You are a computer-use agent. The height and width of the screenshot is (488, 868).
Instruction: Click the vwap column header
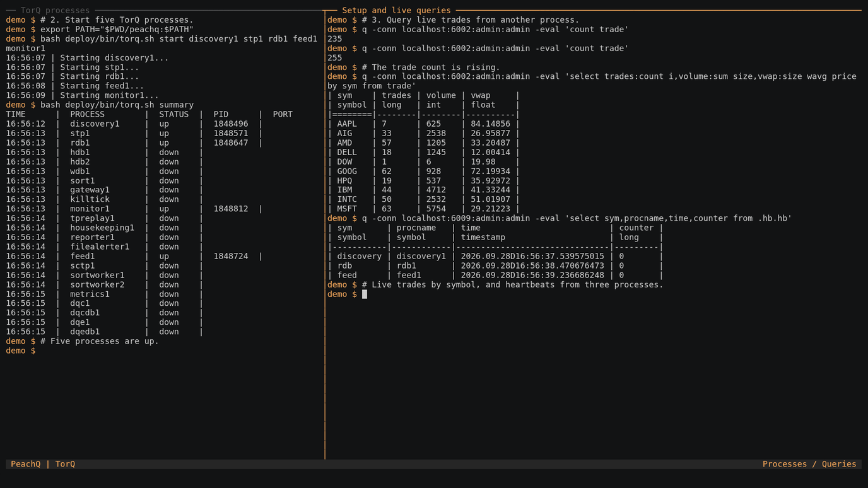(481, 95)
